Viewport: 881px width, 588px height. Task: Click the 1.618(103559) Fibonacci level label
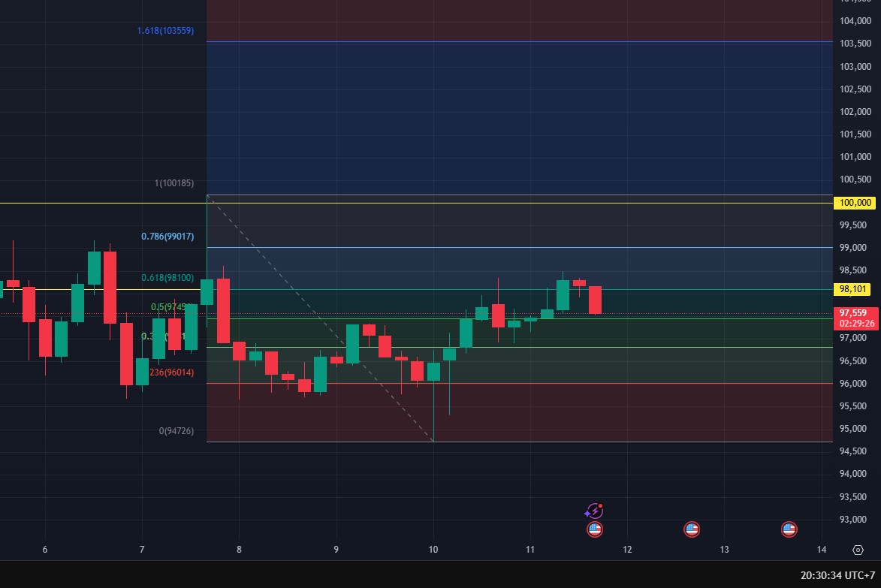[165, 31]
